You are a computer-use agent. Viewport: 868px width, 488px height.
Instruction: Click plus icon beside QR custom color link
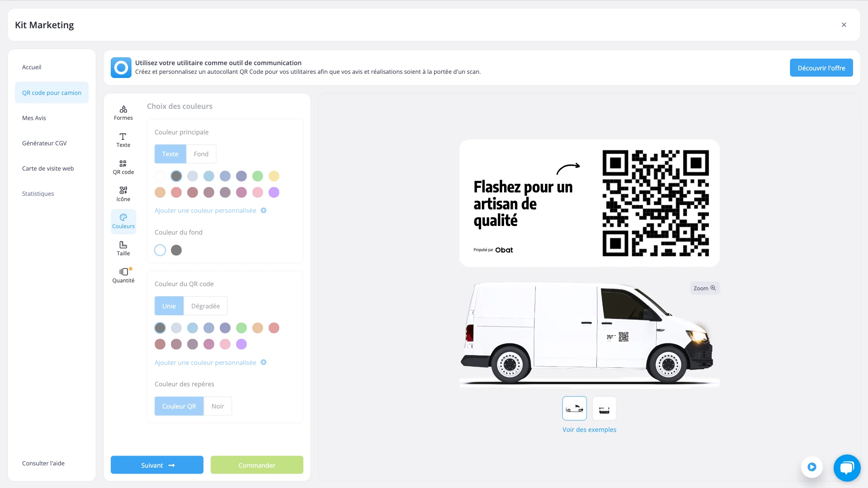coord(264,362)
